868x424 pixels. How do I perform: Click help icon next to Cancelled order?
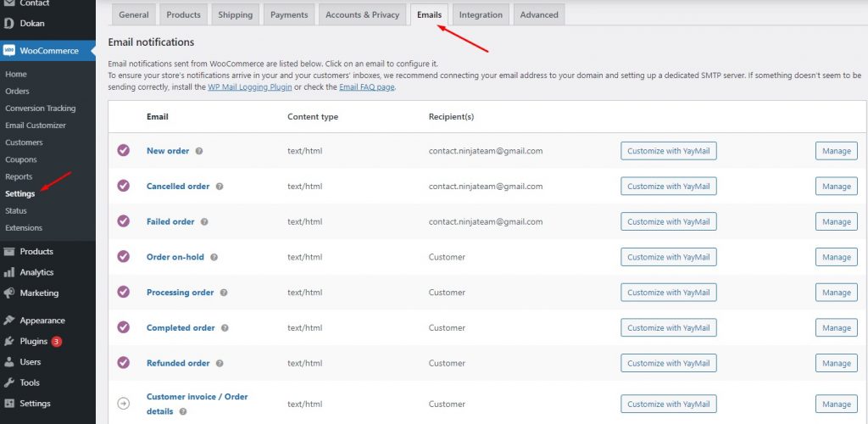pyautogui.click(x=219, y=187)
